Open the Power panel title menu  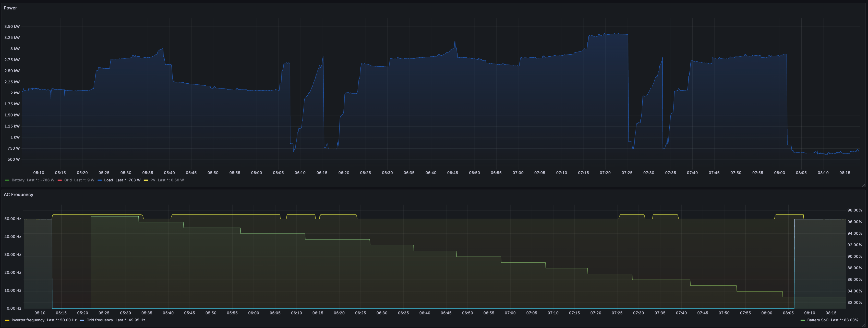point(10,8)
